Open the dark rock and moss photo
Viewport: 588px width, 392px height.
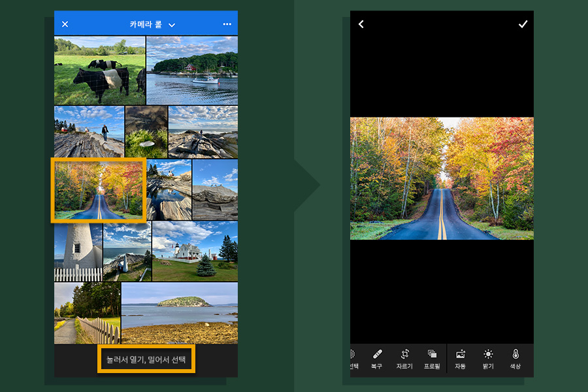pos(146,132)
